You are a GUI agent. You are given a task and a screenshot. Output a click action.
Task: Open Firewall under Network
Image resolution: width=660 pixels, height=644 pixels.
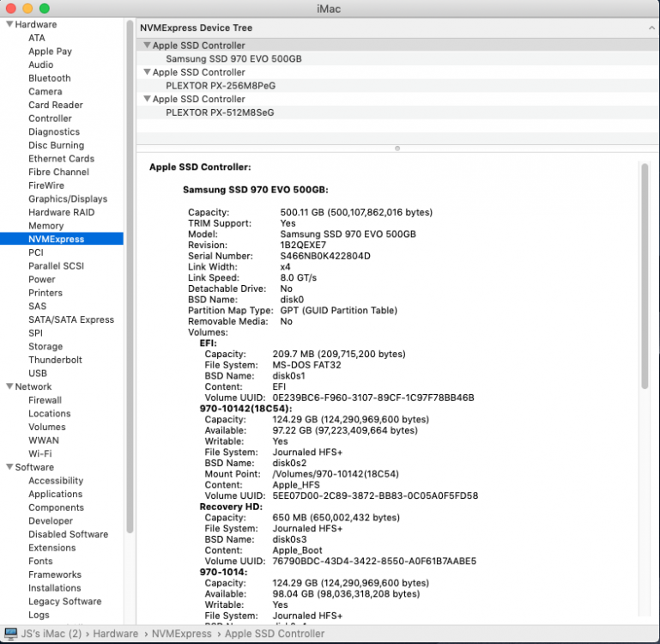click(45, 400)
